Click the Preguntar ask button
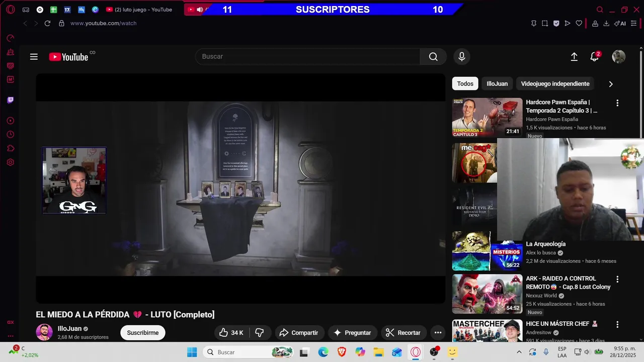Screen dimensions: 644x362 [x=352, y=332]
